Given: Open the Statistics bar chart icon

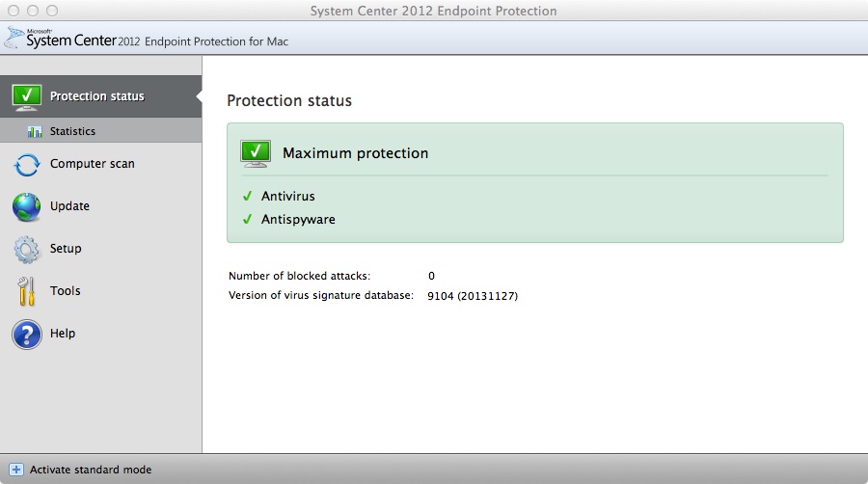Looking at the screenshot, I should click(35, 132).
